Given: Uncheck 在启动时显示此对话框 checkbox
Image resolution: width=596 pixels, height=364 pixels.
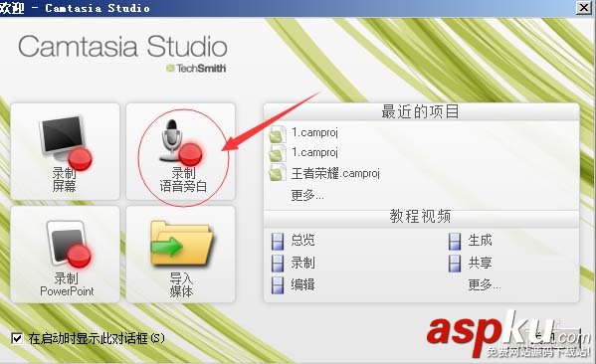Looking at the screenshot, I should (17, 338).
